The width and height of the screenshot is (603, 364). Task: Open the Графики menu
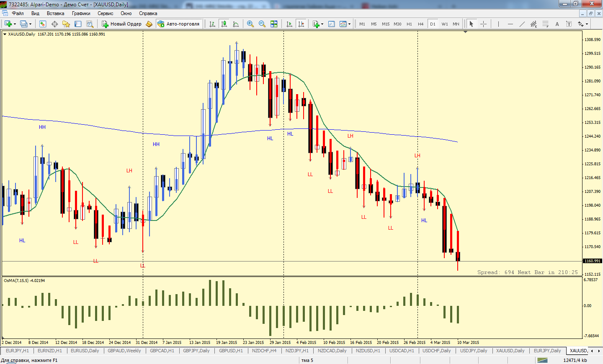click(x=81, y=13)
